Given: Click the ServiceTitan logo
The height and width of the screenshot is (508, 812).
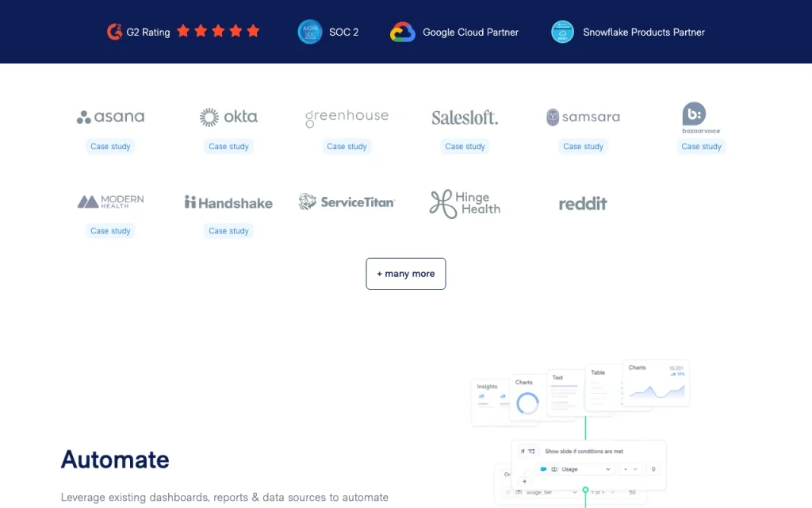Looking at the screenshot, I should click(347, 202).
